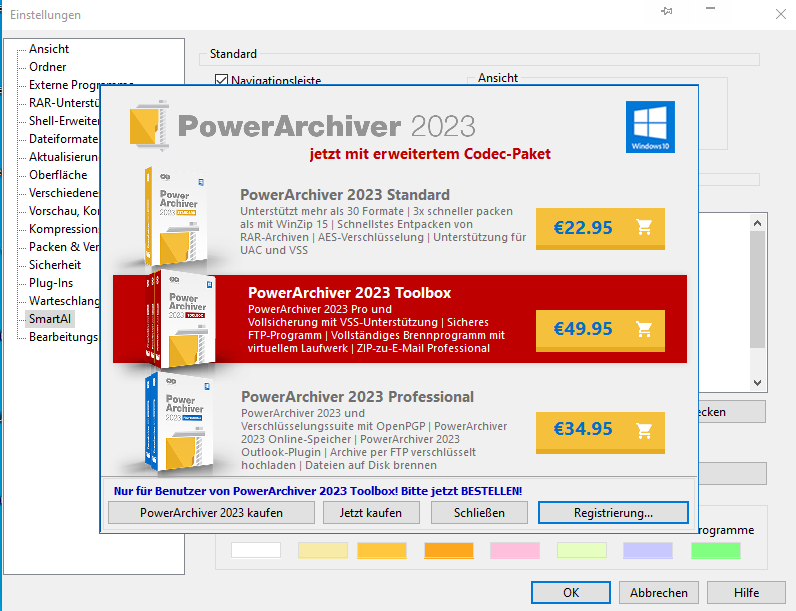
Task: Click the PowerArchiver 2023 Professional heading
Action: [x=357, y=397]
